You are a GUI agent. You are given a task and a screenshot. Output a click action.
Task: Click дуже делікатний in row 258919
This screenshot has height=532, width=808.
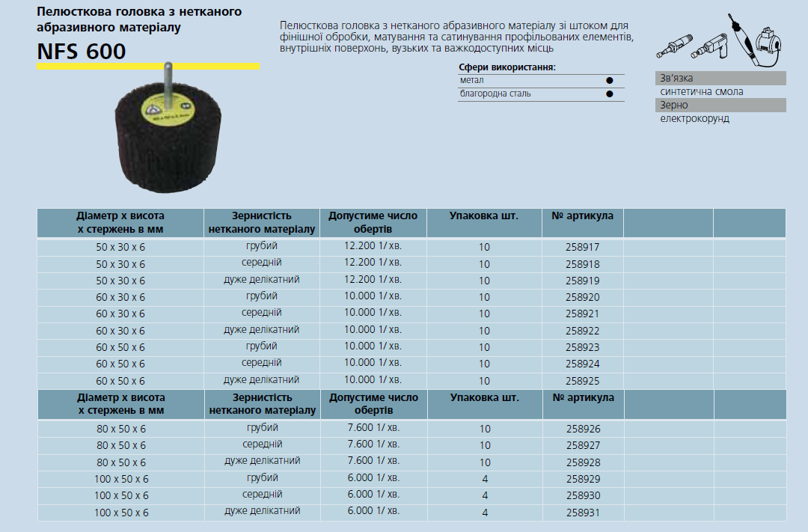click(x=262, y=279)
